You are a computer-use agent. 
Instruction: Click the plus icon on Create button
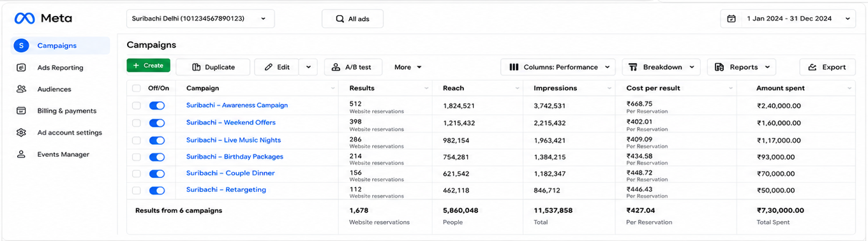[136, 66]
